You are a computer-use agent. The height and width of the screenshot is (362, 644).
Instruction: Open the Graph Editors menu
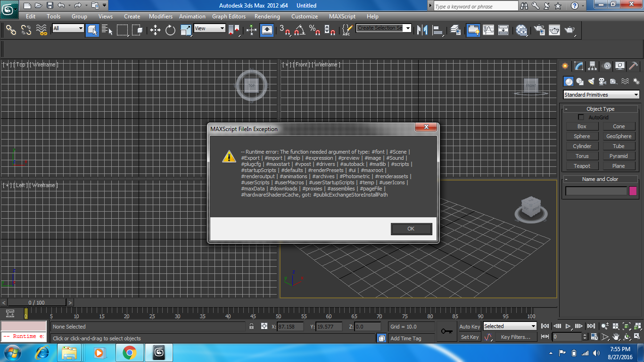click(229, 16)
